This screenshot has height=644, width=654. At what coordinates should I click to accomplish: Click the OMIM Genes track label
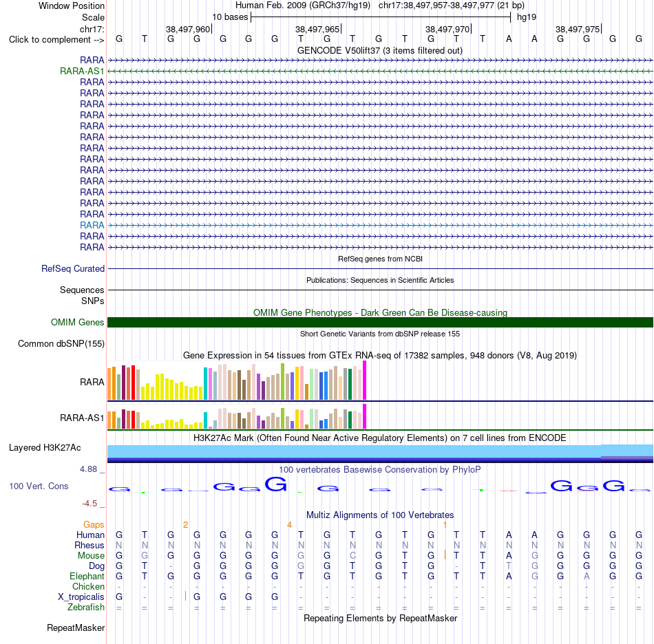[77, 322]
